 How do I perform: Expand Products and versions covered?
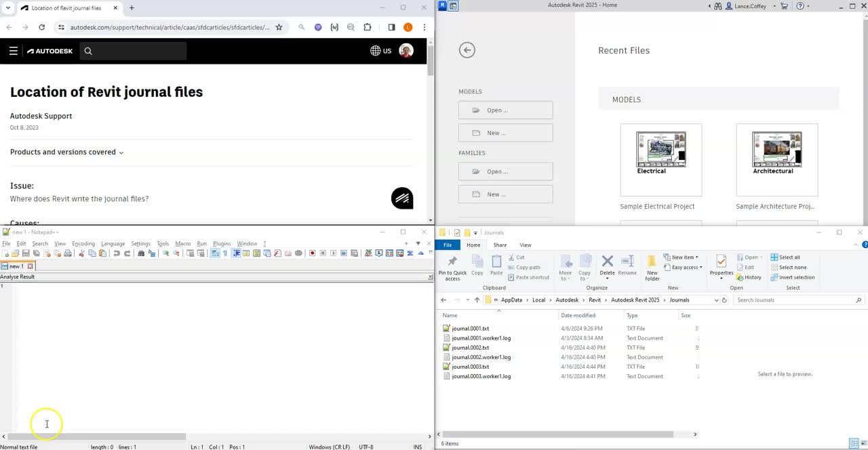67,152
